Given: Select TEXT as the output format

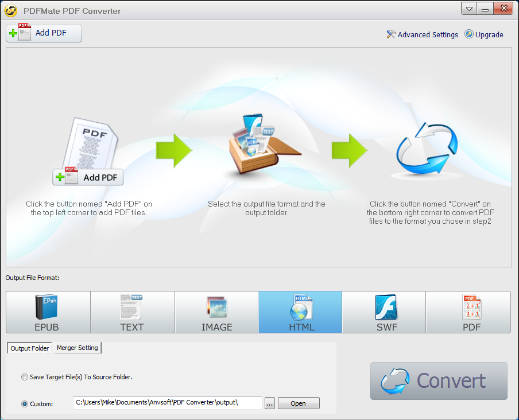Looking at the screenshot, I should (x=131, y=312).
